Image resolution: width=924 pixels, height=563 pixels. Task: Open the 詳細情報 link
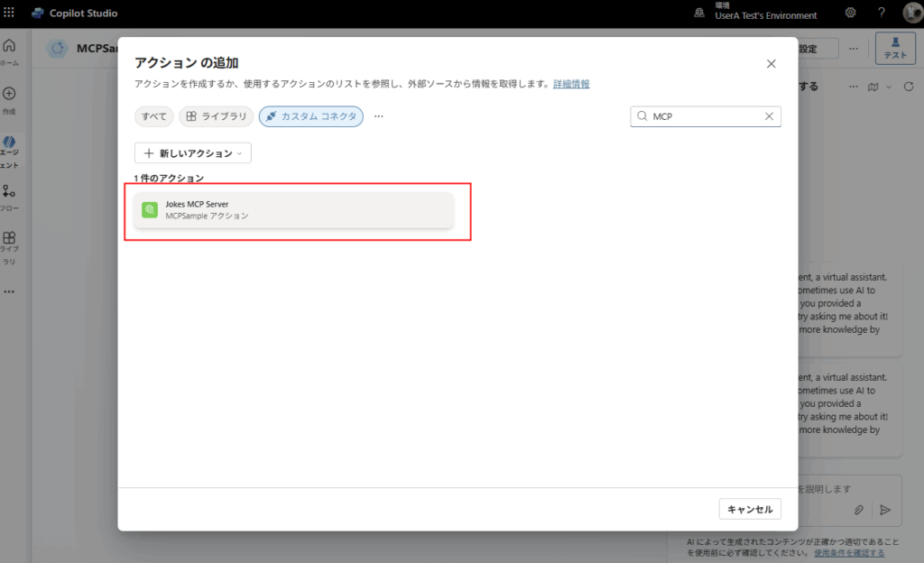tap(571, 84)
